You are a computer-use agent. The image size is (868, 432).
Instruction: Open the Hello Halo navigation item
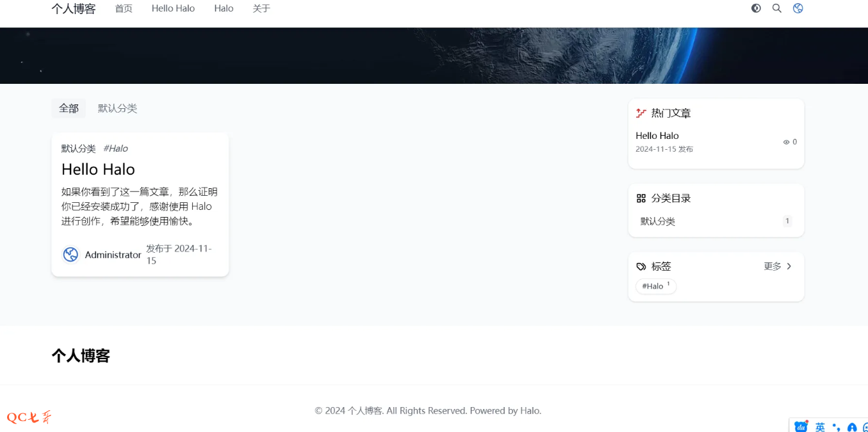tap(173, 8)
